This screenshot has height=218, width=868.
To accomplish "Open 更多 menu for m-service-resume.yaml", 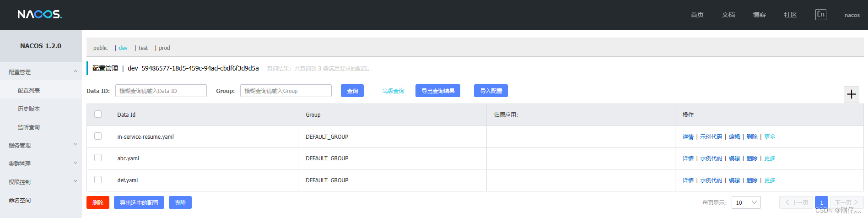I will point(770,137).
